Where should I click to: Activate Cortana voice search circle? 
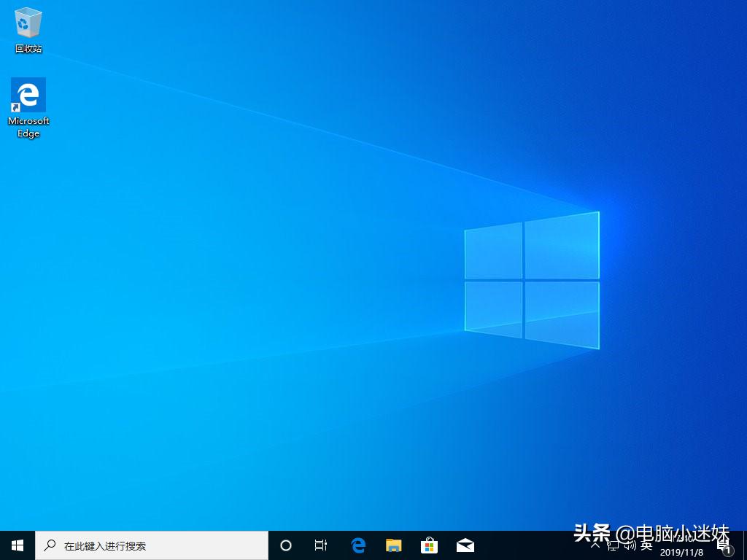[285, 545]
